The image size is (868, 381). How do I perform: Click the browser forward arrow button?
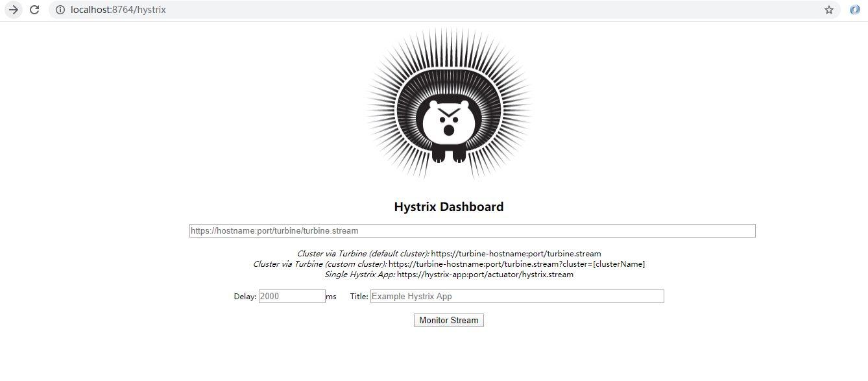(x=14, y=10)
